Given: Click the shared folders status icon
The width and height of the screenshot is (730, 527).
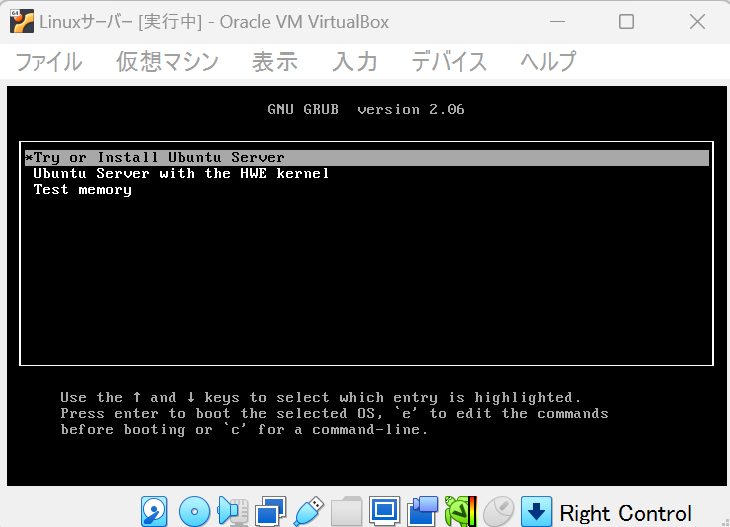Looking at the screenshot, I should [346, 511].
